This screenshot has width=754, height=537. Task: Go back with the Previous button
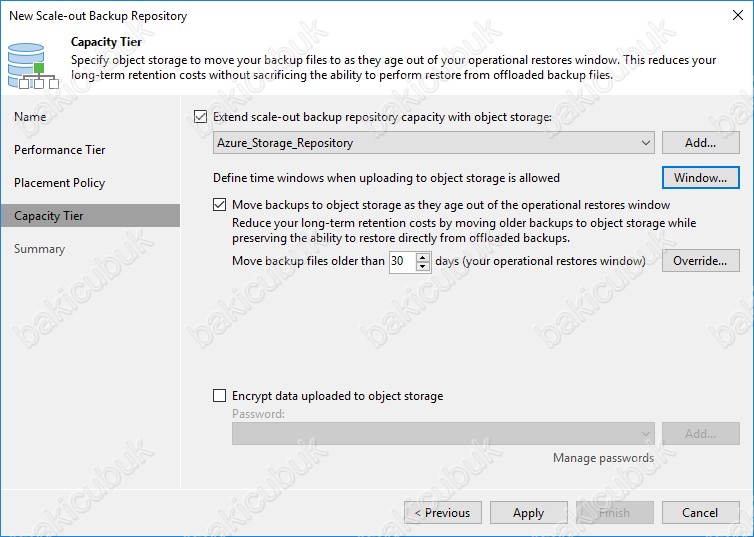pos(443,513)
